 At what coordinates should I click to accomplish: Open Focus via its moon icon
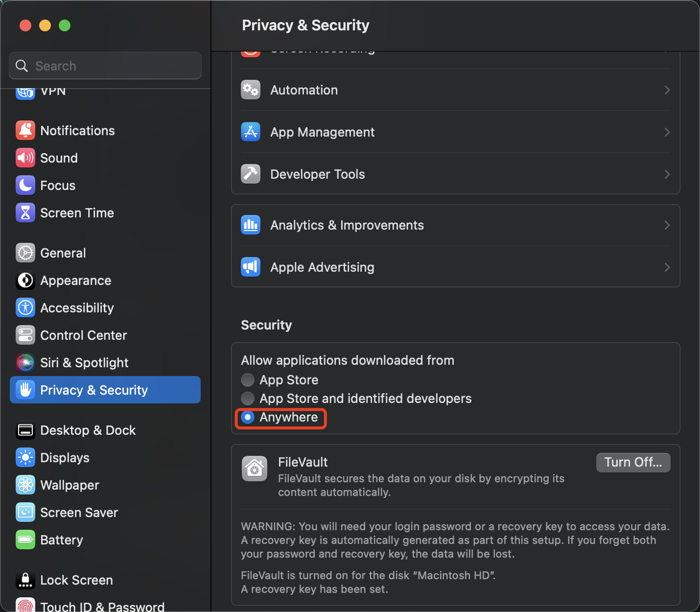click(25, 186)
